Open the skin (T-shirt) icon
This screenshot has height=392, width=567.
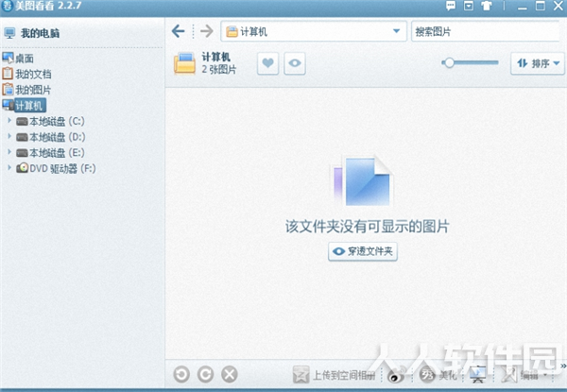487,6
